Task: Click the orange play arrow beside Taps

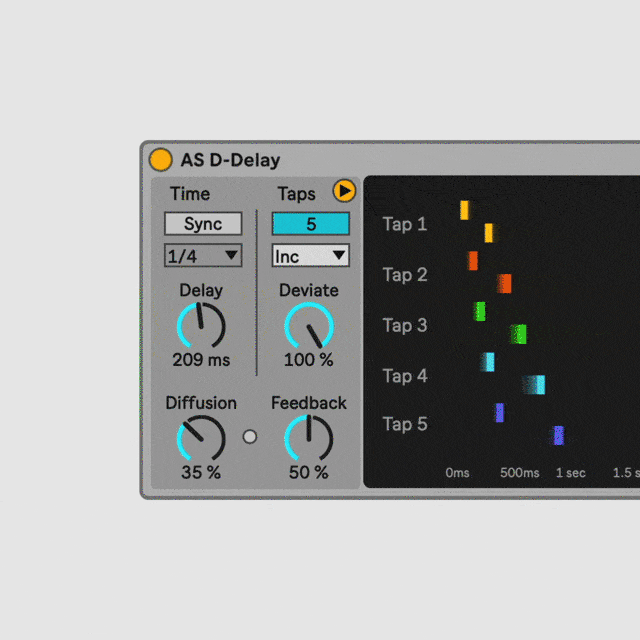Action: click(x=344, y=191)
